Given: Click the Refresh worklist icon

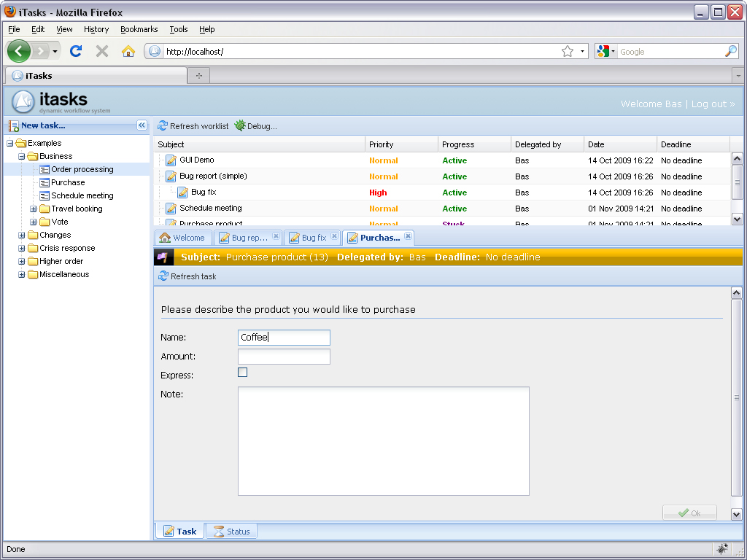Looking at the screenshot, I should pos(163,126).
